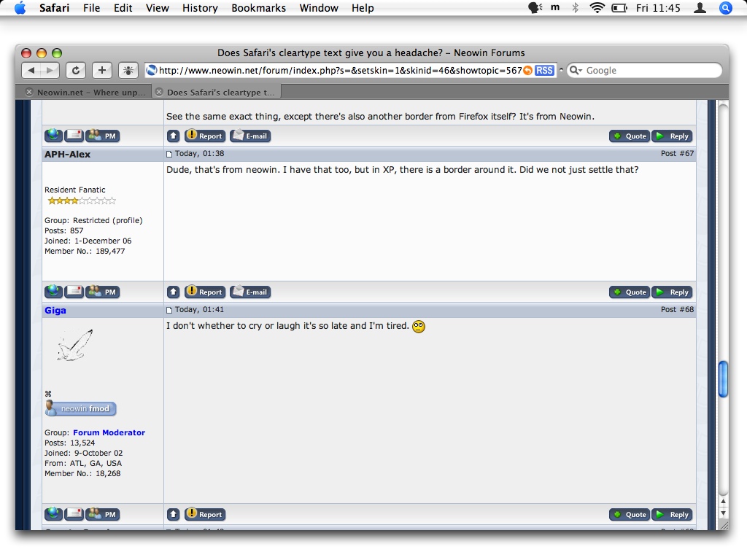Click the Reply button above post #68

pos(672,292)
